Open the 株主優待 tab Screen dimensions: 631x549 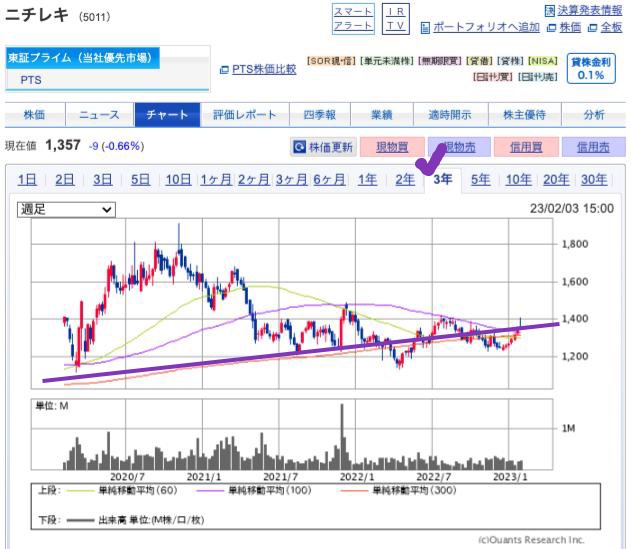coord(524,115)
